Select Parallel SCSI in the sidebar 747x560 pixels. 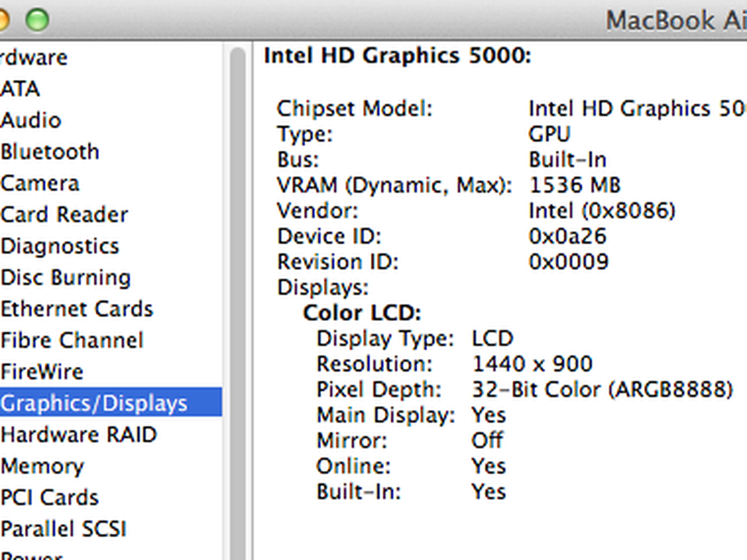tap(63, 529)
